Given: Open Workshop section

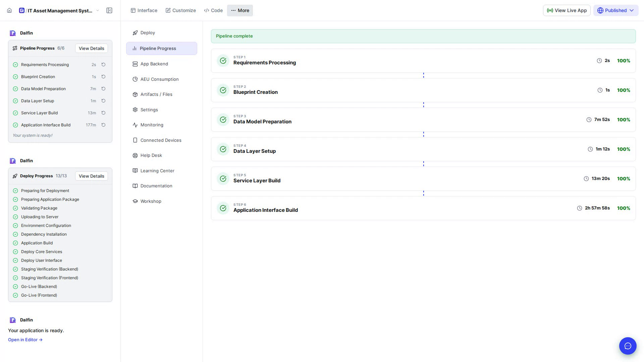Looking at the screenshot, I should [161, 201].
